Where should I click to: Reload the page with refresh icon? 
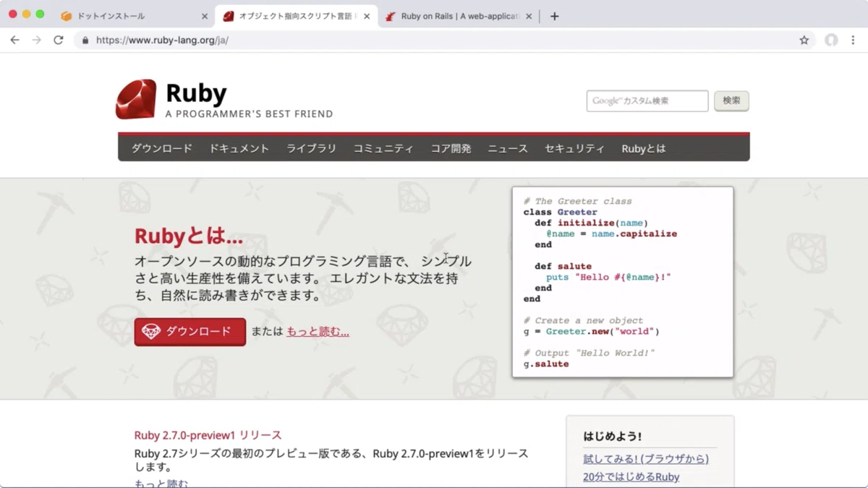(x=59, y=40)
